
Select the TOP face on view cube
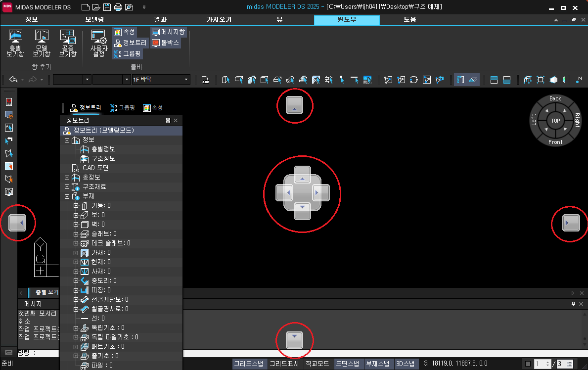coord(555,121)
